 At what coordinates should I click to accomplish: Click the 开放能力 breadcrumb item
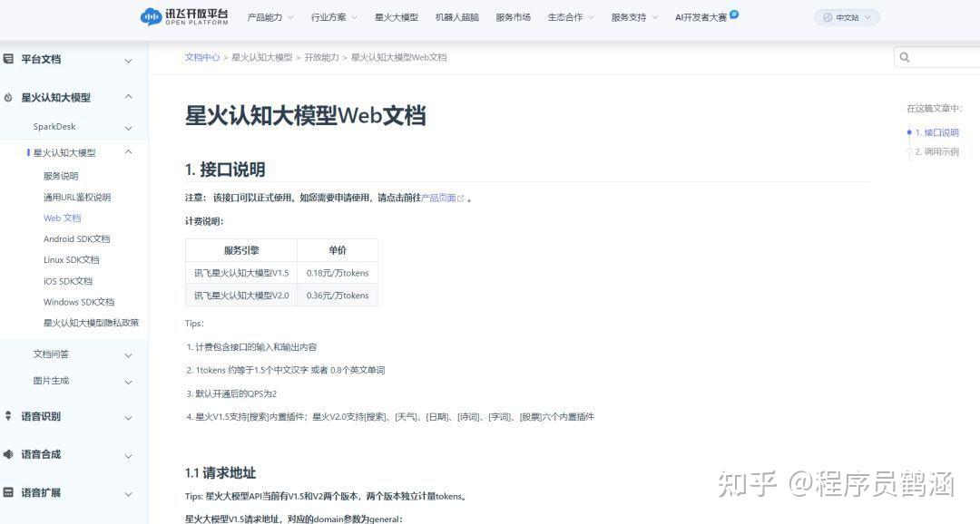(321, 57)
